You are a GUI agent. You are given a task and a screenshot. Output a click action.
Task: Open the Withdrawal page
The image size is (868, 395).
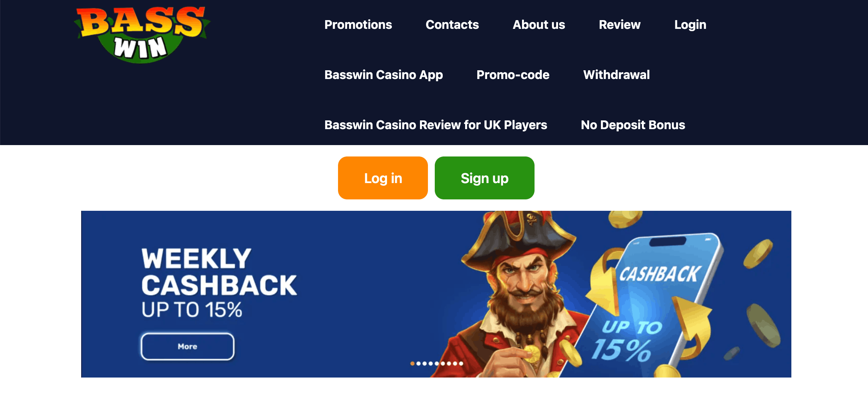coord(616,75)
